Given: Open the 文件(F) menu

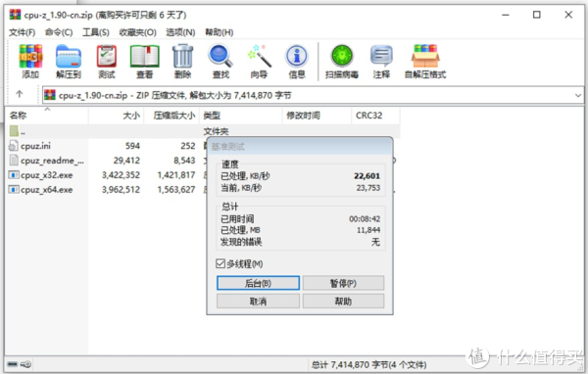Looking at the screenshot, I should click(x=22, y=32).
